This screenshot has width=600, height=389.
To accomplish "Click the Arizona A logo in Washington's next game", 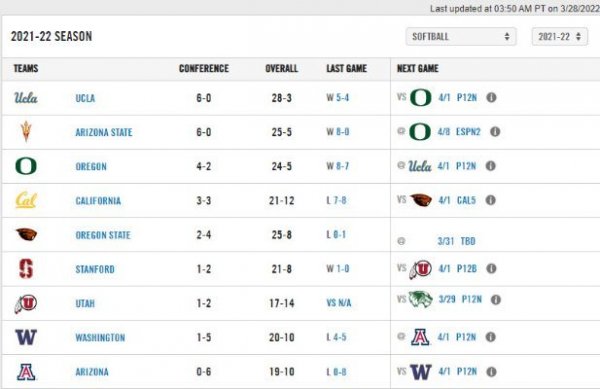I will click(x=420, y=337).
